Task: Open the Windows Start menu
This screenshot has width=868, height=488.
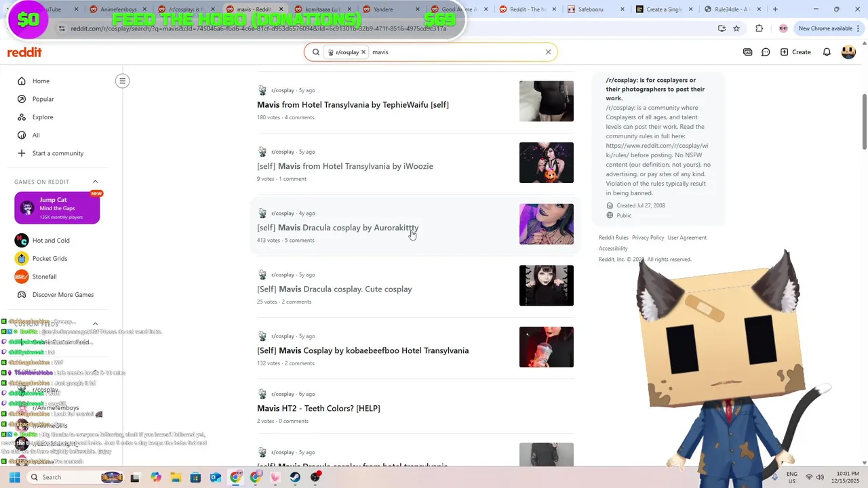Action: pyautogui.click(x=14, y=477)
